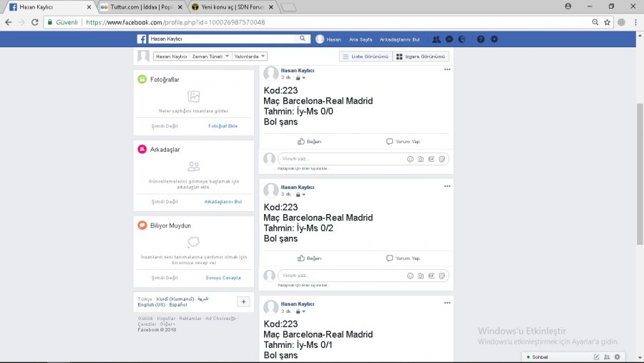
Task: Click the browser reload icon
Action: coord(35,22)
